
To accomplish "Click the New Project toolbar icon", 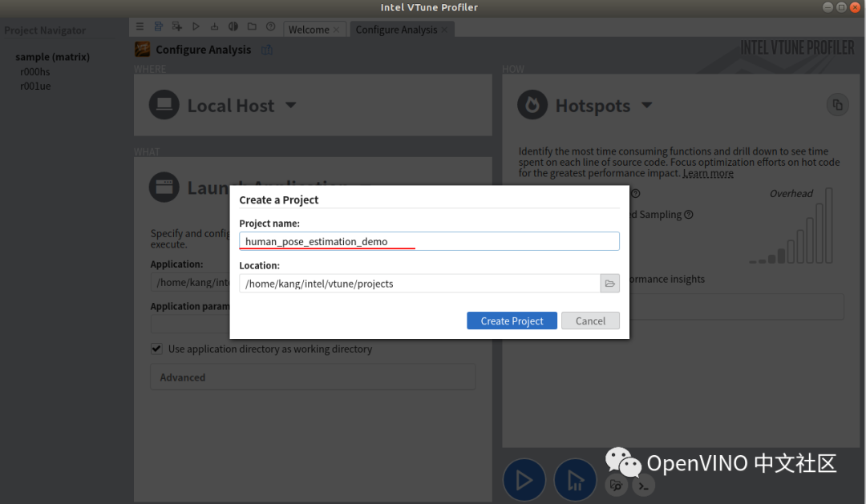I will (x=176, y=26).
